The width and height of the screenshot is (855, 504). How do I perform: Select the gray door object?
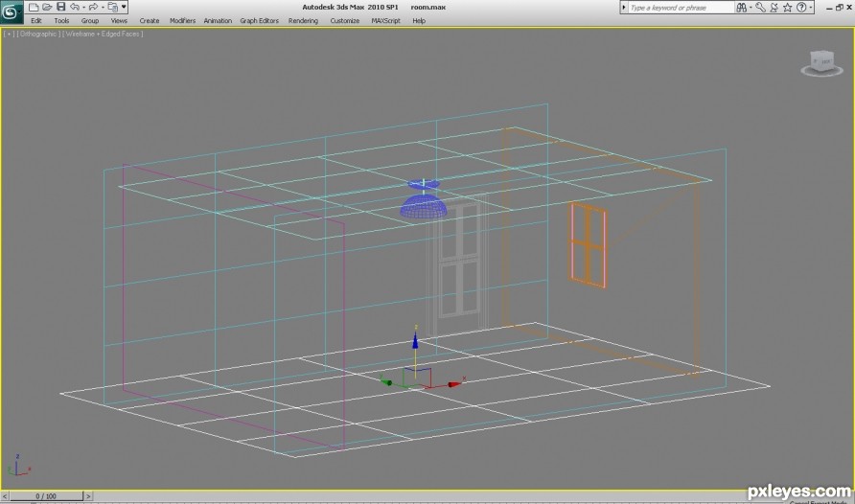(x=457, y=265)
